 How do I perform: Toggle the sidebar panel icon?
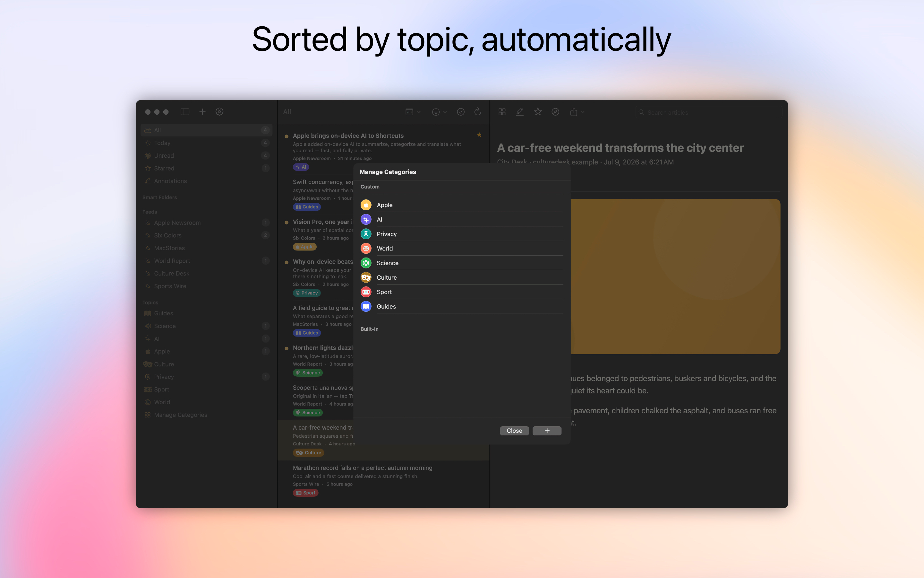click(185, 112)
